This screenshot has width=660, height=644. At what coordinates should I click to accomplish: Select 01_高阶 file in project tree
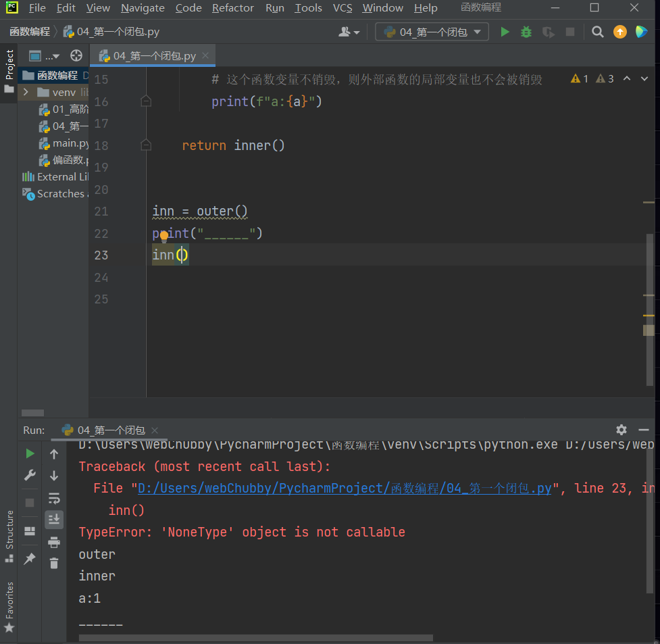pos(64,109)
